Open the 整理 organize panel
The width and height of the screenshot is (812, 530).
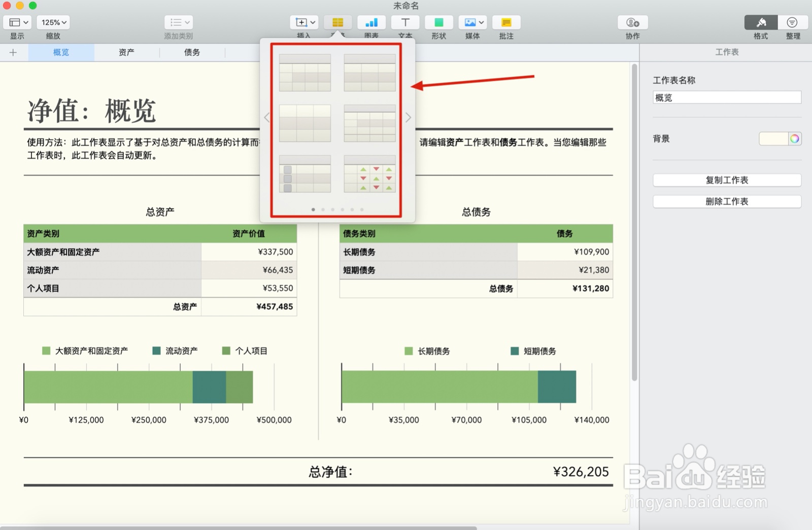point(792,22)
